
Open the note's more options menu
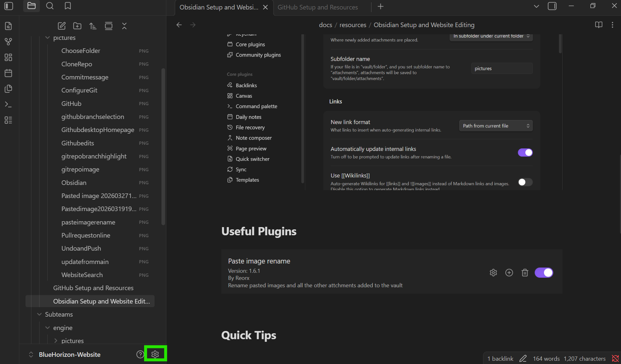pos(613,25)
